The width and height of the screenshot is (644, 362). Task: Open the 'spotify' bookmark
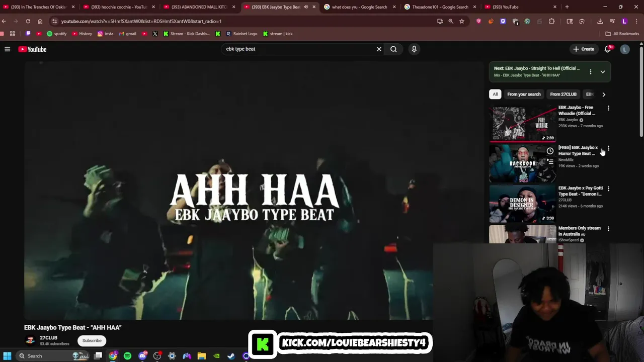[x=56, y=34]
